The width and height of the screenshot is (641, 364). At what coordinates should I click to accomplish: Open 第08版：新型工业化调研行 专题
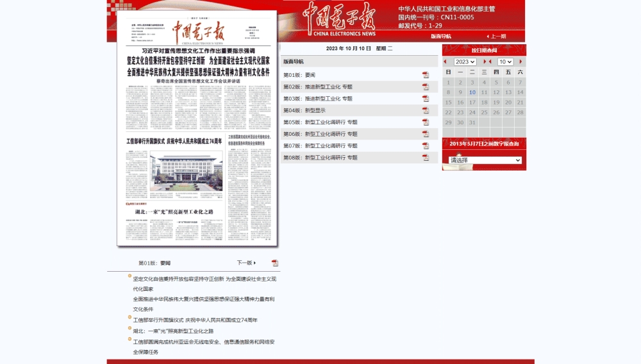tap(320, 157)
